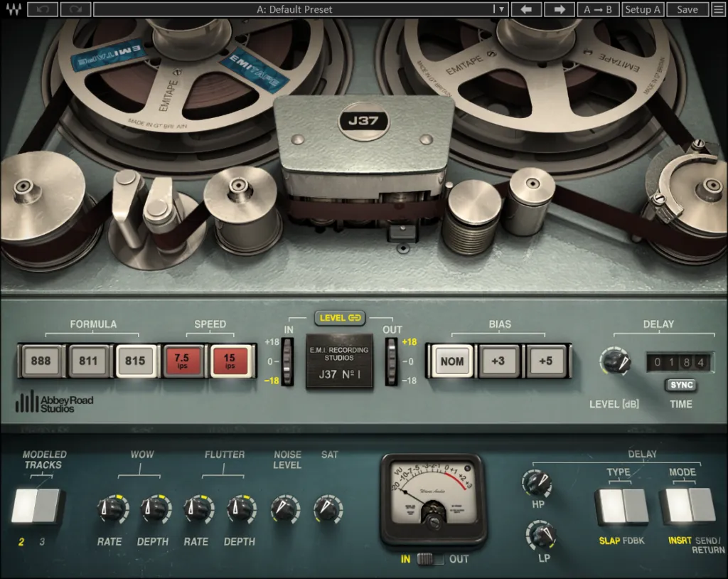Click the delay time counter display

click(679, 363)
